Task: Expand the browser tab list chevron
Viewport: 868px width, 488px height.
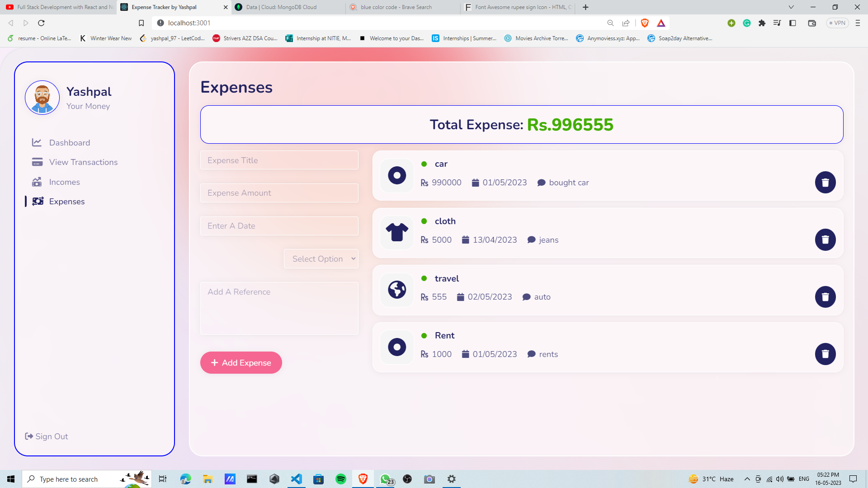Action: coord(791,7)
